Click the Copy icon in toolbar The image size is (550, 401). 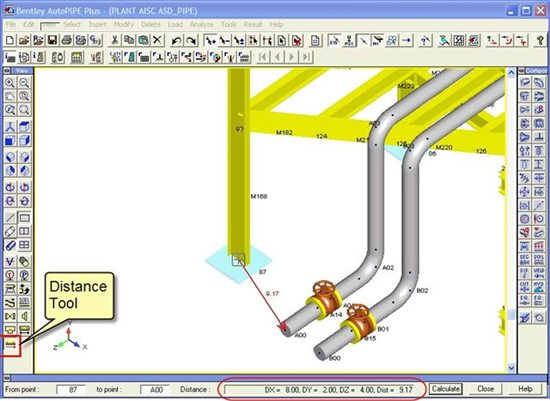129,41
